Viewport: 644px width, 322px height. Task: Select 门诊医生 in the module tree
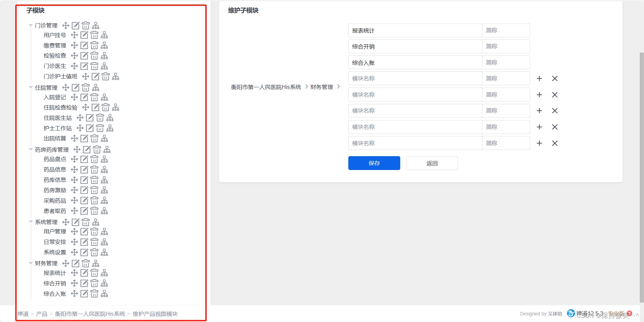[x=55, y=66]
